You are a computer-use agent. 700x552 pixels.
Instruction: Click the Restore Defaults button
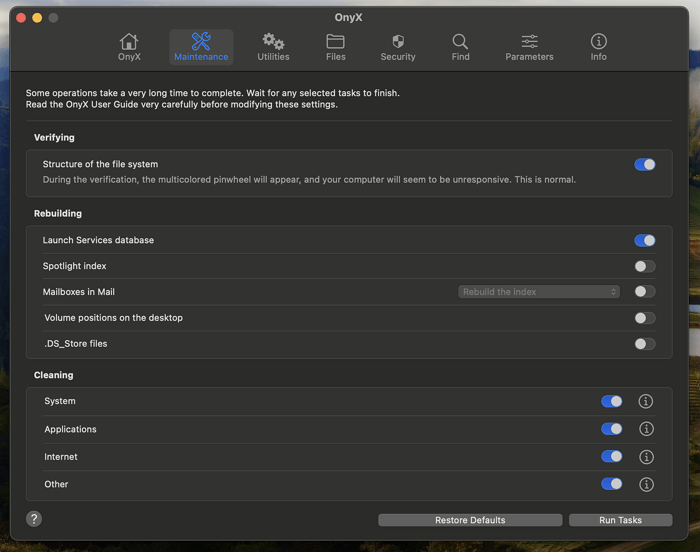(470, 520)
